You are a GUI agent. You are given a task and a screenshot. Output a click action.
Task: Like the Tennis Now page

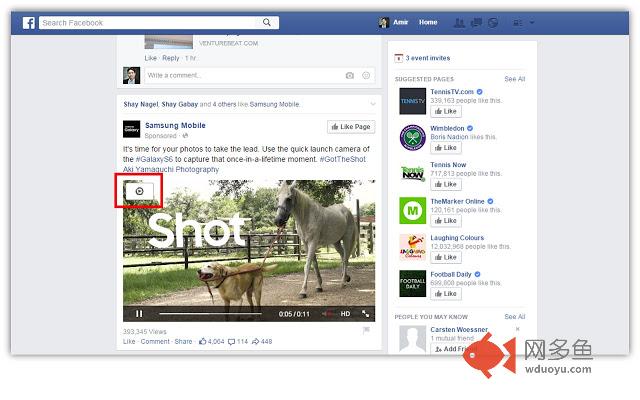pyautogui.click(x=446, y=184)
